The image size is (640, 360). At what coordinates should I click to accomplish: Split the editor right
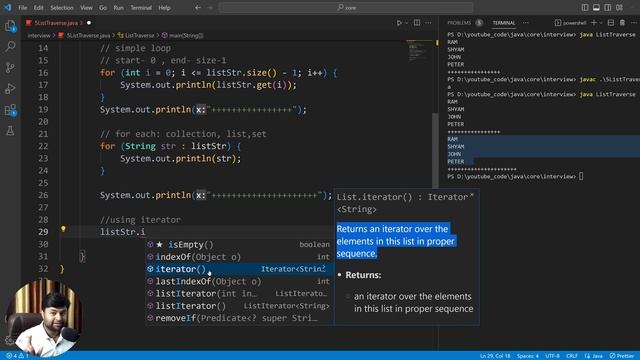click(417, 23)
